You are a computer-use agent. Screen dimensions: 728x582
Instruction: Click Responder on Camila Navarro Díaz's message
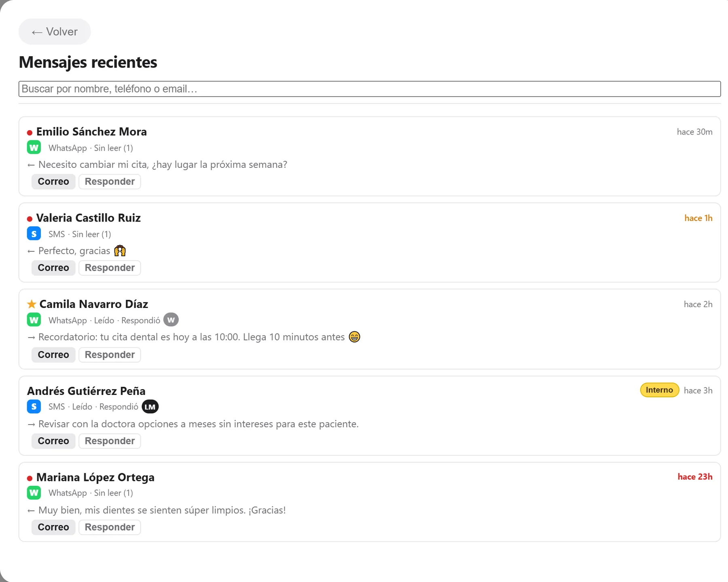[110, 354]
